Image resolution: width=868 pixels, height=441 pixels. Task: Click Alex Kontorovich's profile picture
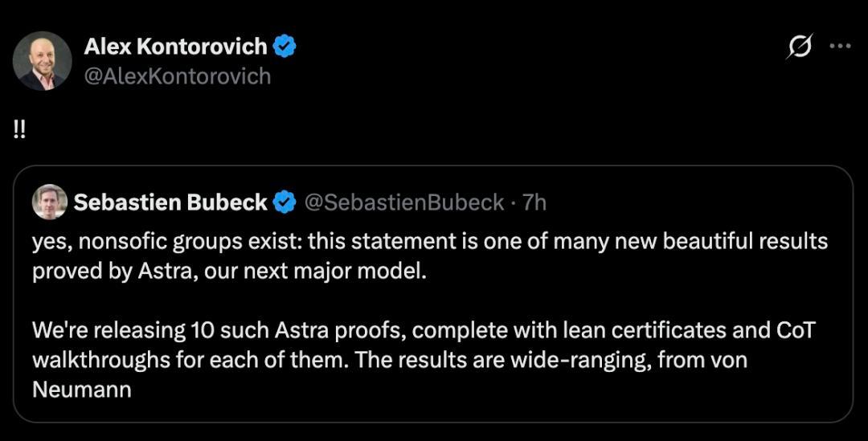pos(42,61)
